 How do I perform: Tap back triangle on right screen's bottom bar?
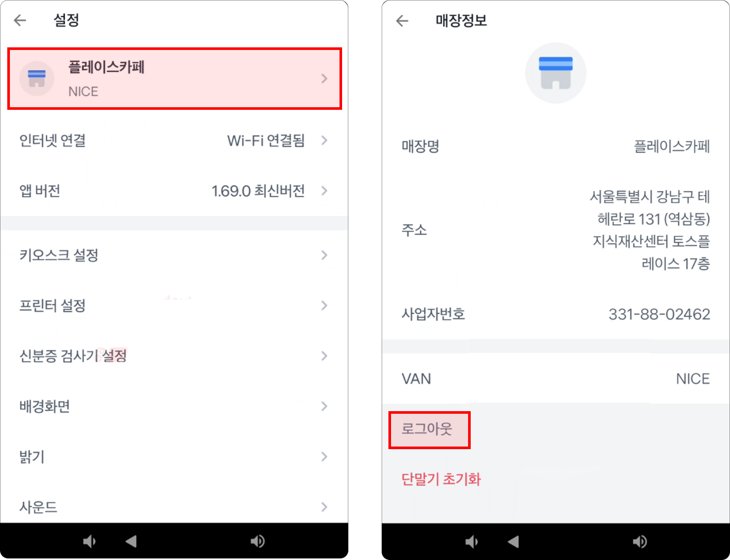point(513,542)
